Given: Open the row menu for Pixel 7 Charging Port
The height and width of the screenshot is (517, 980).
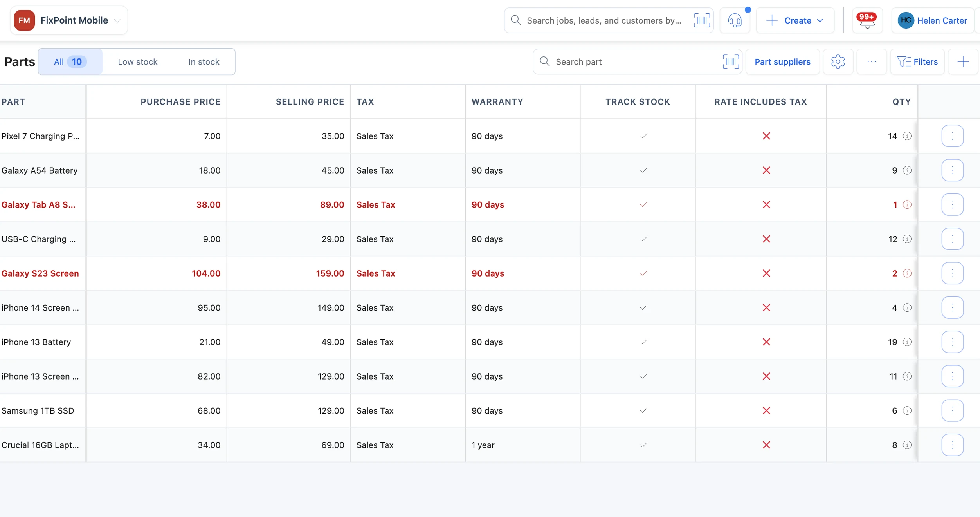Looking at the screenshot, I should pyautogui.click(x=952, y=136).
